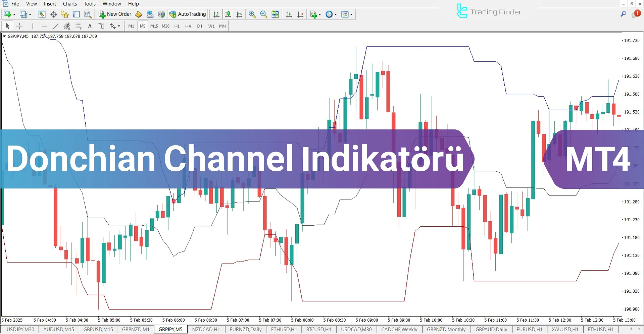This screenshot has width=644, height=334.
Task: Select the Crosshair tool
Action: click(x=19, y=26)
